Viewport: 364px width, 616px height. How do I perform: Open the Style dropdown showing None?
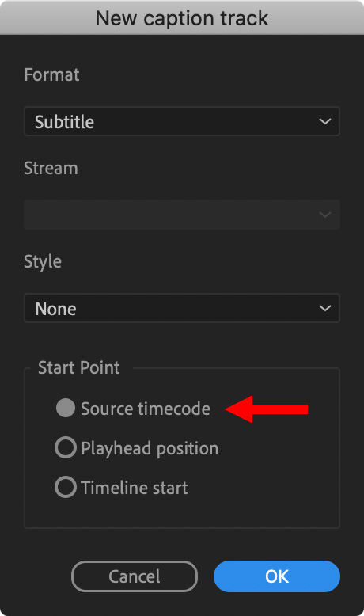pos(182,308)
